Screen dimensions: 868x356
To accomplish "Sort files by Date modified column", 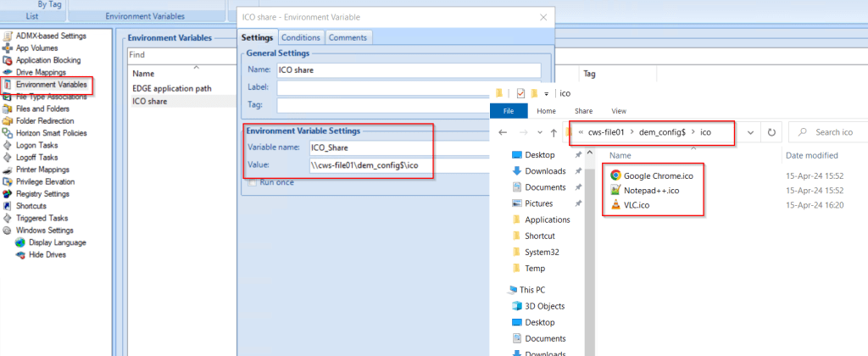I will pos(811,155).
